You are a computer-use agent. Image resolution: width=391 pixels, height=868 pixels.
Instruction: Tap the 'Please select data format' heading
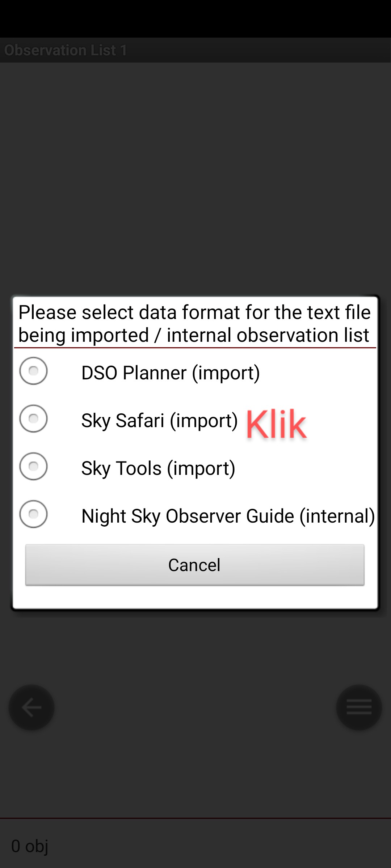[x=195, y=323]
